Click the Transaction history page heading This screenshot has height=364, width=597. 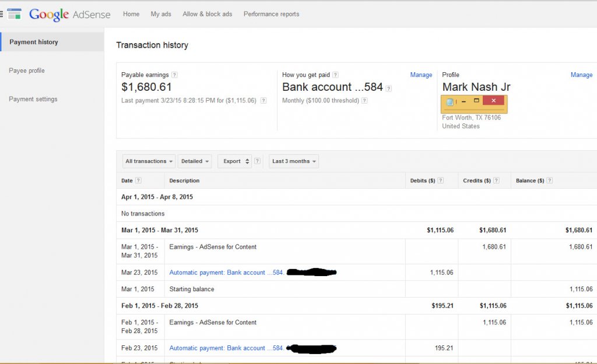point(152,45)
